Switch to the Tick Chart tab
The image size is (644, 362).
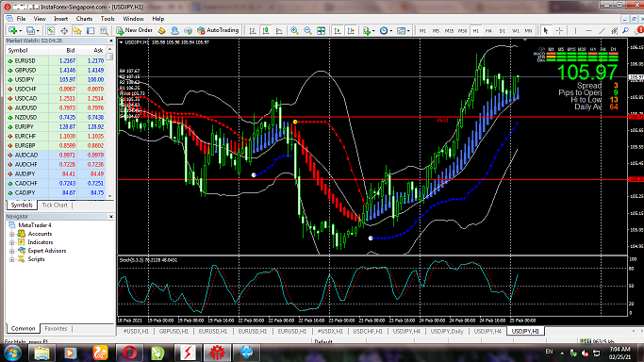(55, 205)
